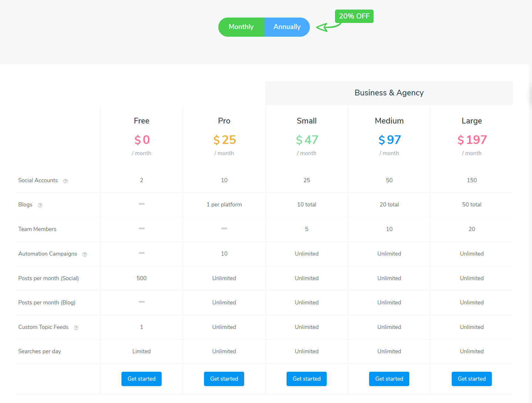Click the Business & Agency section header
532x403 pixels.
[x=389, y=93]
